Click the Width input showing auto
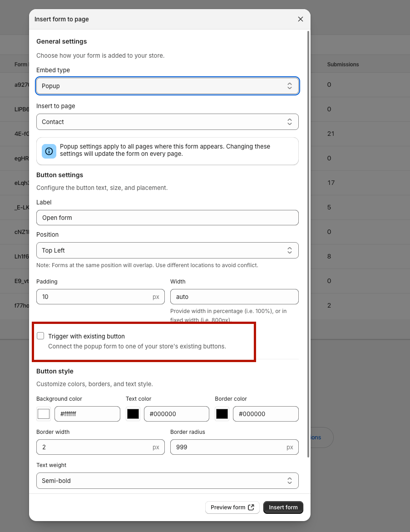The image size is (410, 532). point(234,297)
